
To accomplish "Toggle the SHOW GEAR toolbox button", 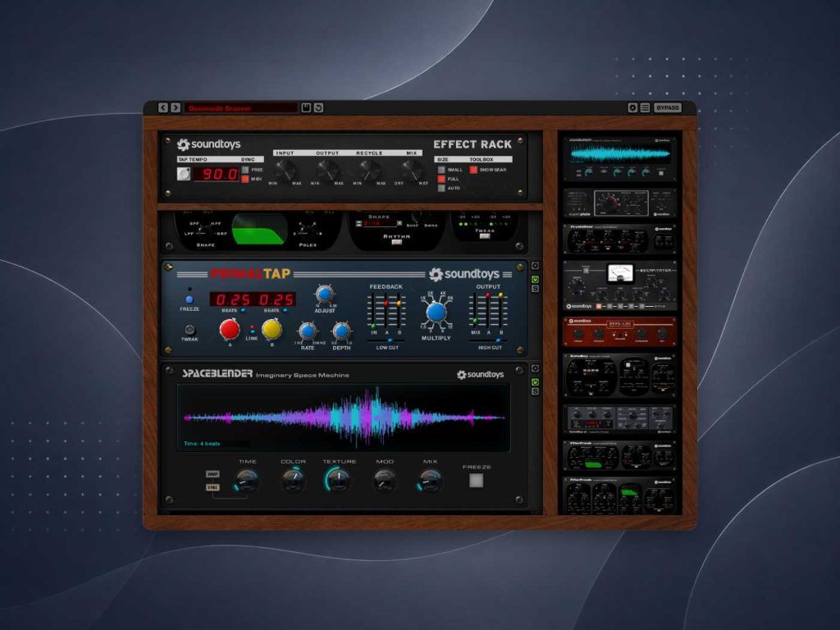I will tap(473, 170).
